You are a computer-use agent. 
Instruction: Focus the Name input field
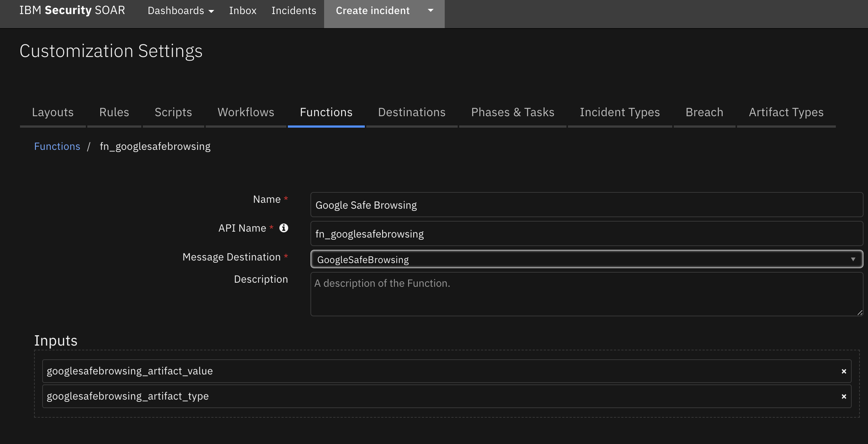(587, 205)
